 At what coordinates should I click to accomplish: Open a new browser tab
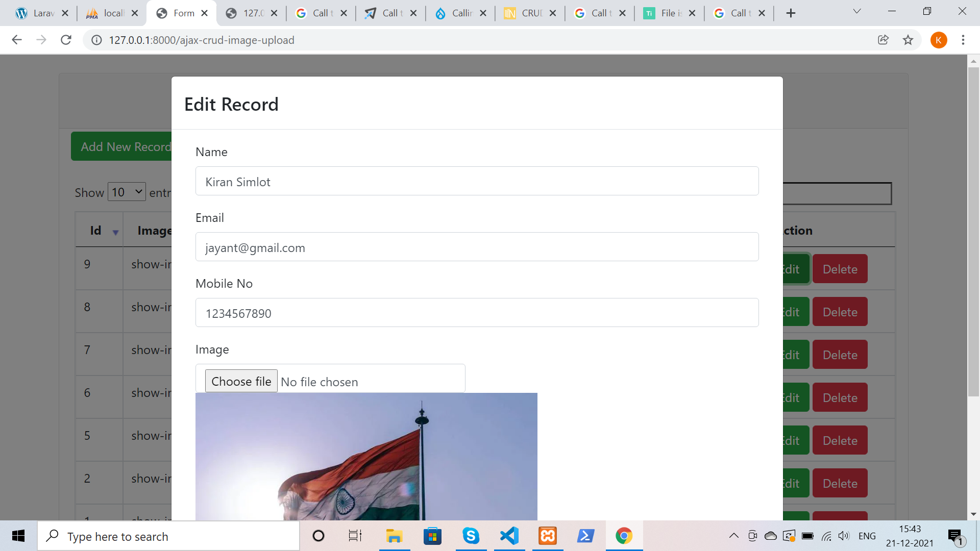(791, 13)
